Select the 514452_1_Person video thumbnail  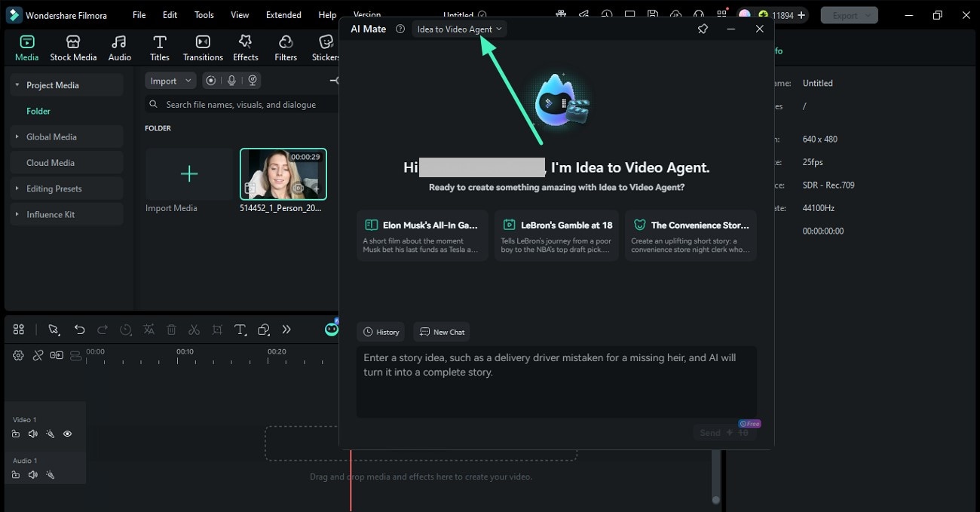(283, 174)
